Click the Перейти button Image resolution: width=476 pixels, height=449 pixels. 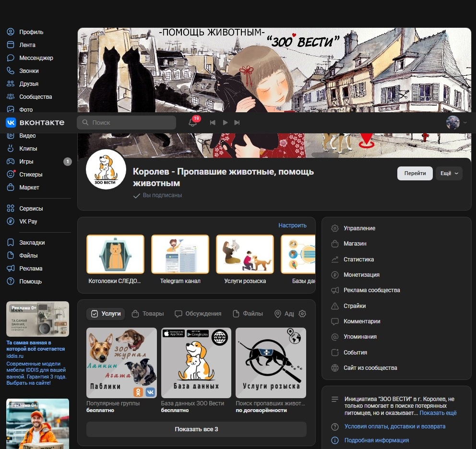[415, 173]
